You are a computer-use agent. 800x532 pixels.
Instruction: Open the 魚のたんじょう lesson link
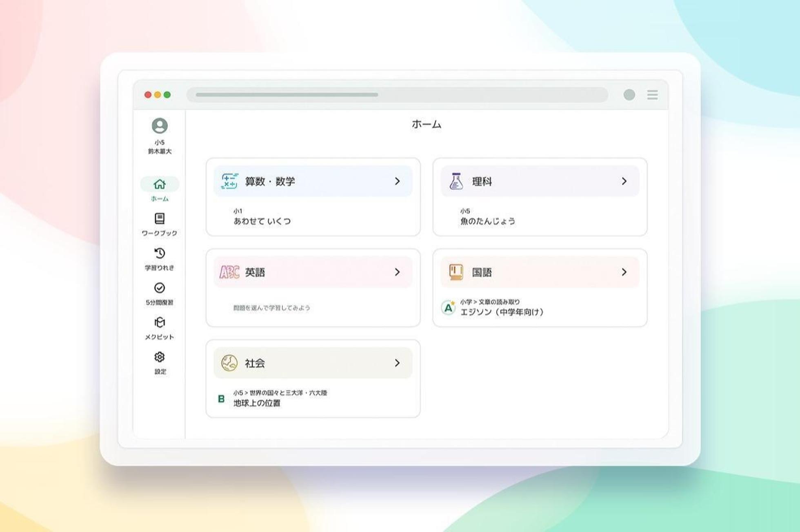(488, 221)
